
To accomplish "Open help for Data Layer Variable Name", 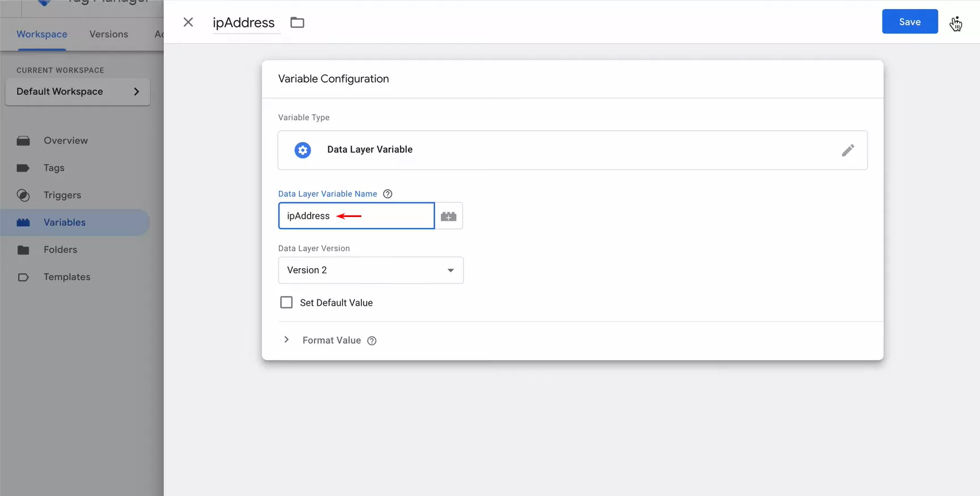I will click(387, 194).
